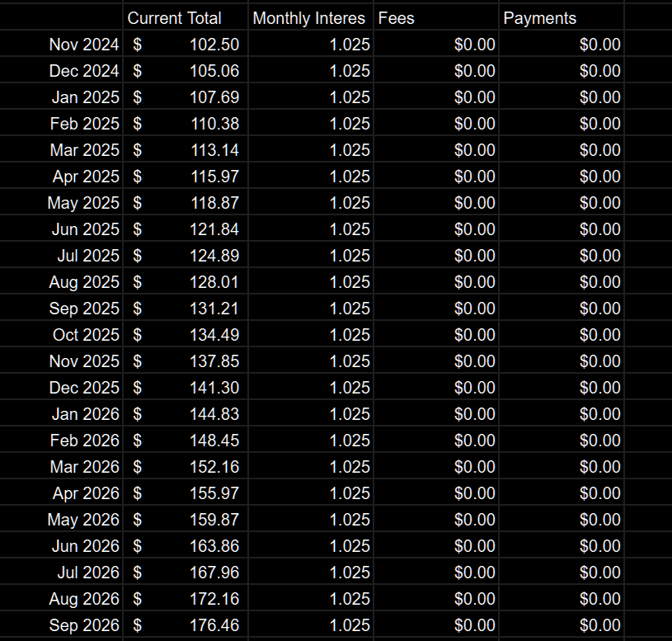Click the Jun 2026 date cell
This screenshot has height=641, width=672.
coord(61,546)
